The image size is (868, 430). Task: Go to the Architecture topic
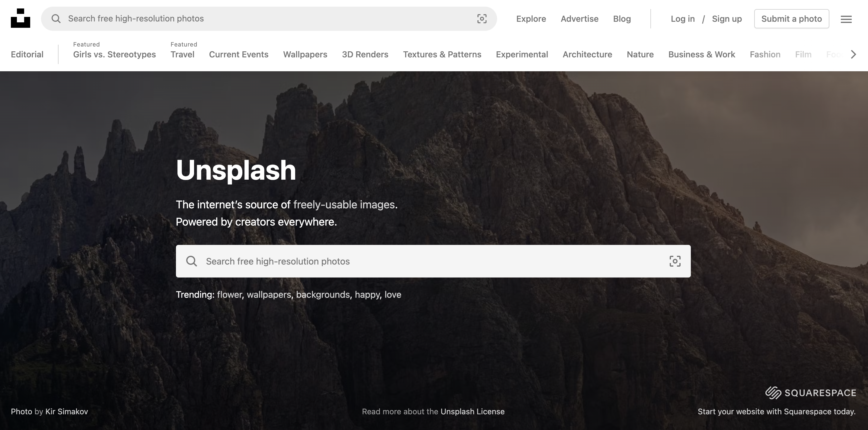pyautogui.click(x=587, y=55)
